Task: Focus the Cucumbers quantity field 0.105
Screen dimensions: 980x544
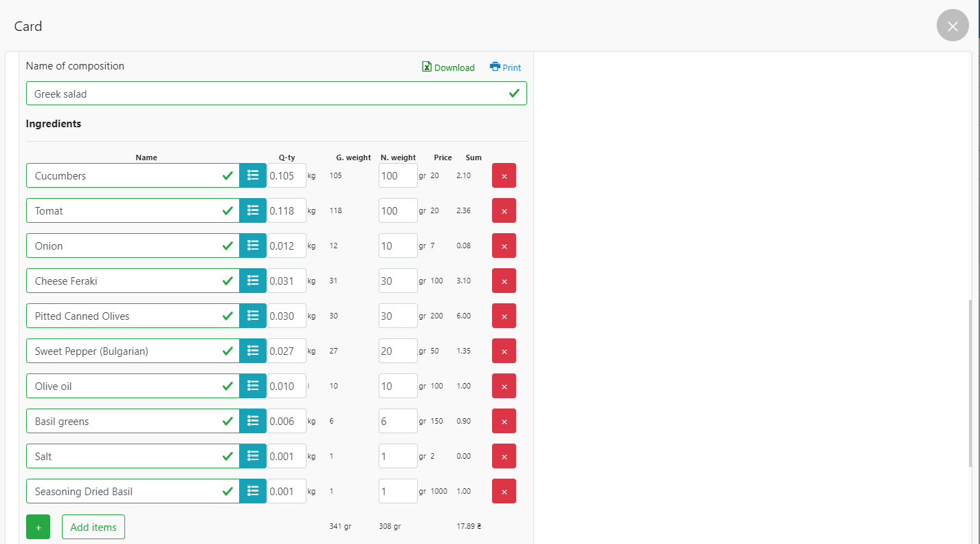Action: (x=286, y=175)
